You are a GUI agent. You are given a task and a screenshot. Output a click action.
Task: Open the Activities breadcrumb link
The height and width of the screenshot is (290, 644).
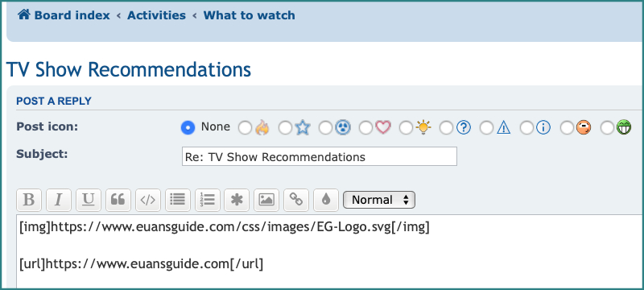click(156, 15)
